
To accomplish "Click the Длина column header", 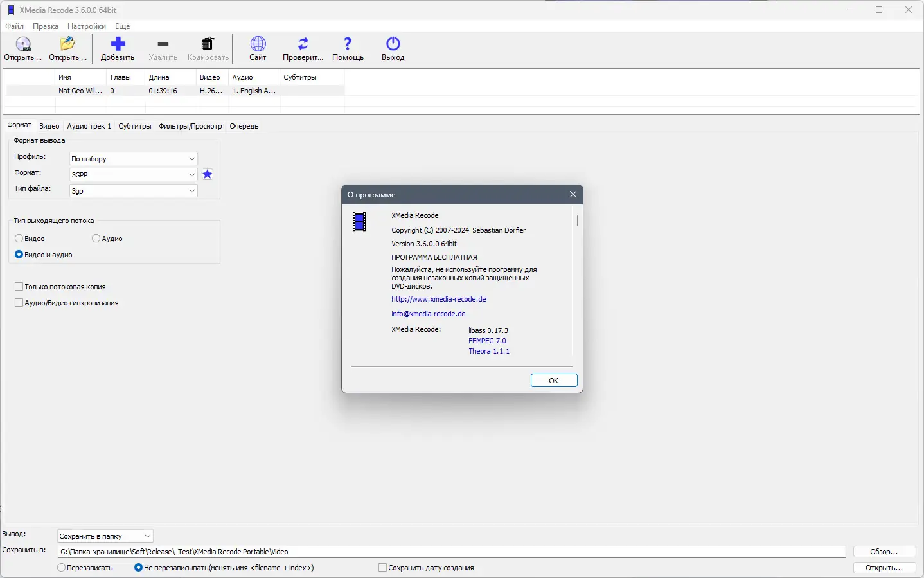I will pyautogui.click(x=171, y=77).
